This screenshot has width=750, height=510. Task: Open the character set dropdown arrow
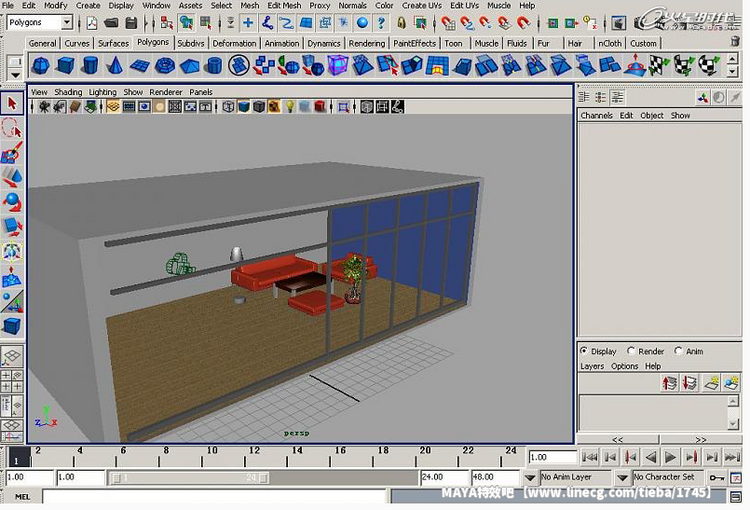622,477
